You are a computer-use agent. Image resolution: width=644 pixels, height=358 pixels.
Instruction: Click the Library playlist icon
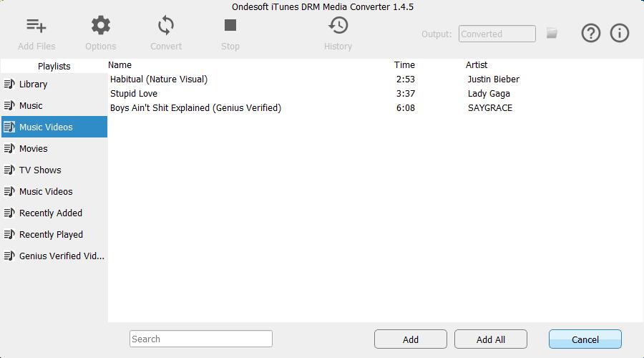[x=9, y=84]
